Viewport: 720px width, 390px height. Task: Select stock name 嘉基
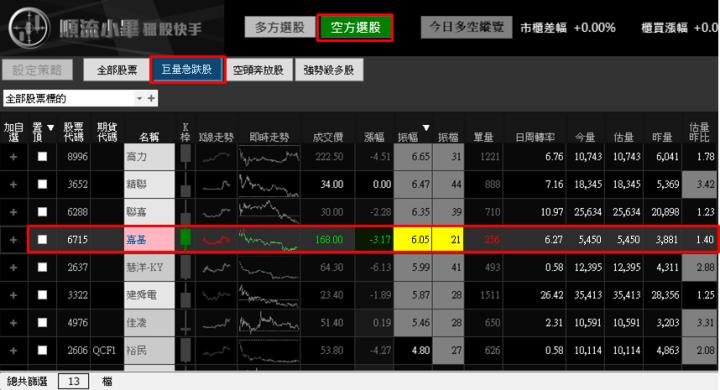(136, 239)
